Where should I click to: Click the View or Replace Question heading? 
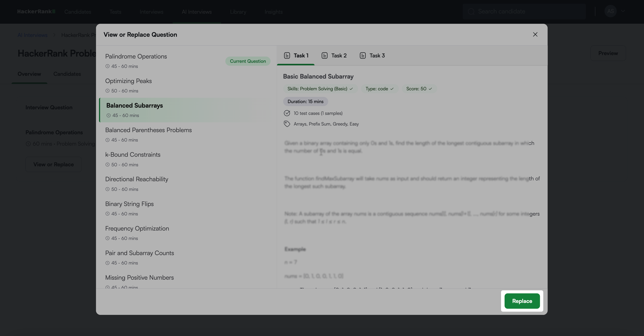(140, 35)
